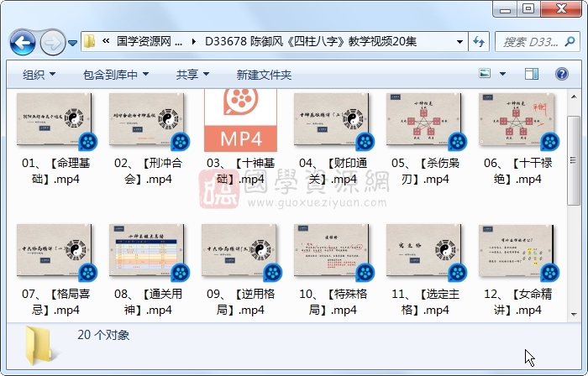Click file name 11、【选定主格】.mp4
This screenshot has height=376, width=588.
(x=425, y=302)
